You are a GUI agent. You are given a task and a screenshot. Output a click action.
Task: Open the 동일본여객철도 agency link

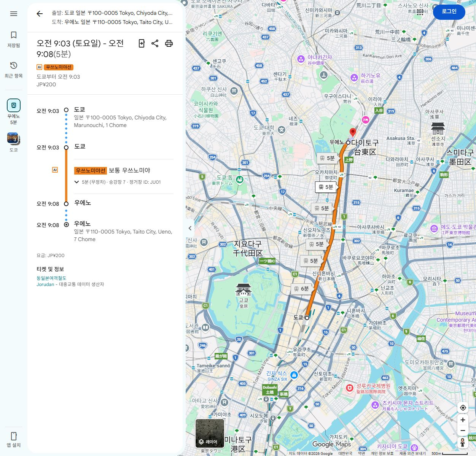click(x=51, y=278)
